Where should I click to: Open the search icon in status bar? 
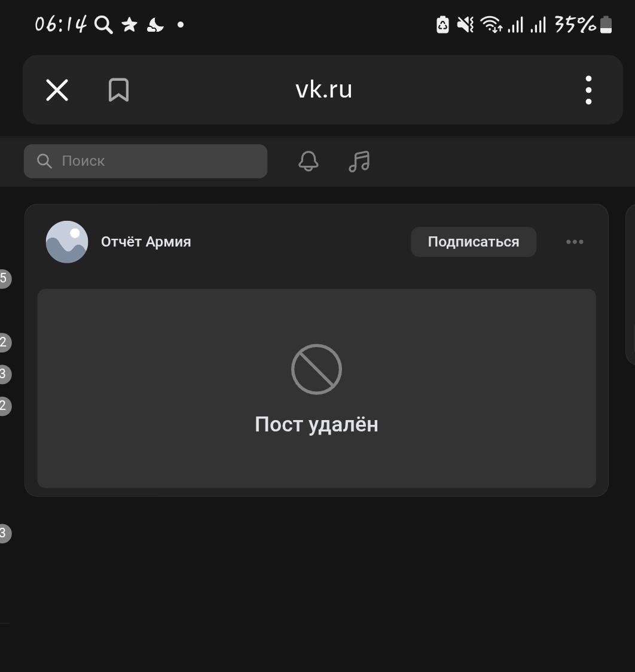(103, 25)
